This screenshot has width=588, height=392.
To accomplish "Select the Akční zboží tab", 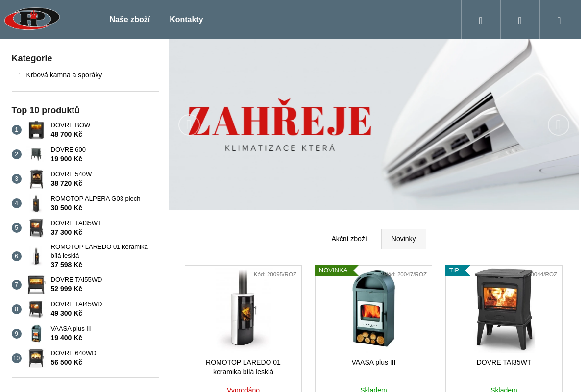I will tap(349, 239).
